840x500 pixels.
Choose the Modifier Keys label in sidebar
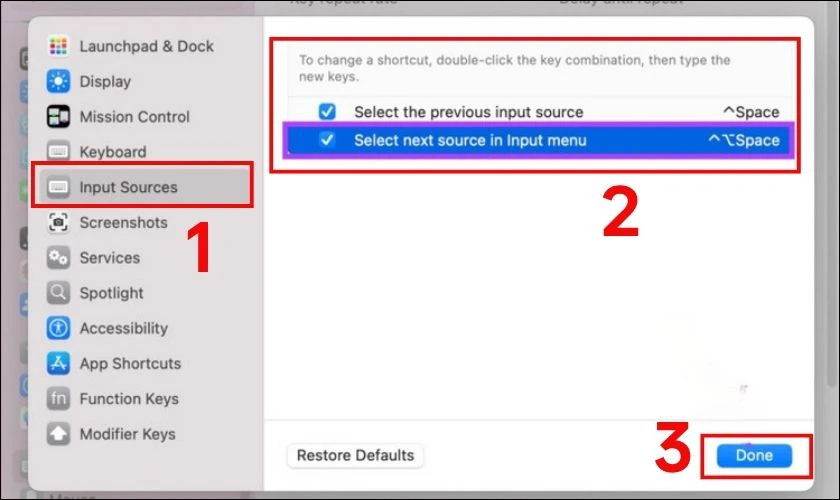[128, 434]
